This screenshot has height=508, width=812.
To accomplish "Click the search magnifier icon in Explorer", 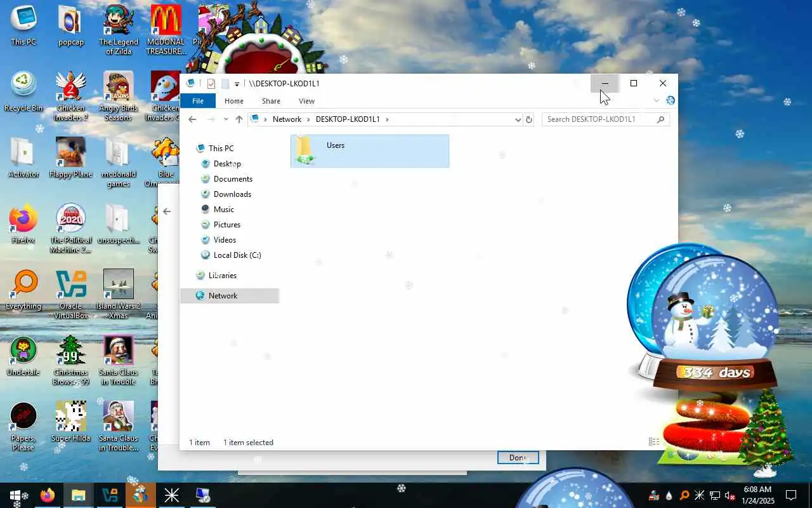I will 660,119.
